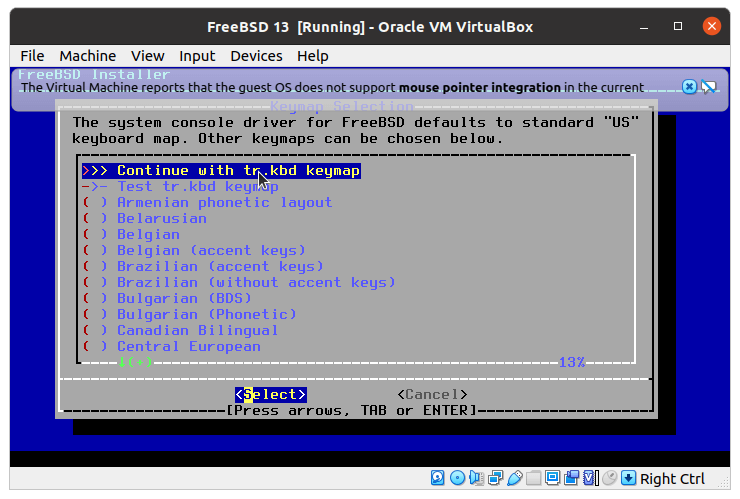Viewport: 740px width, 499px height.
Task: Click the network adapters status icon
Action: 496,478
